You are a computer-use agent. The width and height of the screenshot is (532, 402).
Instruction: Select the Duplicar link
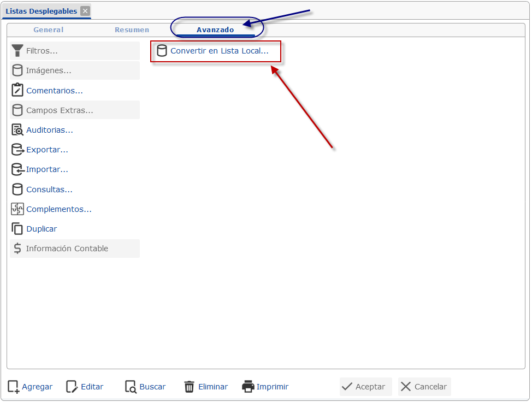(x=42, y=229)
